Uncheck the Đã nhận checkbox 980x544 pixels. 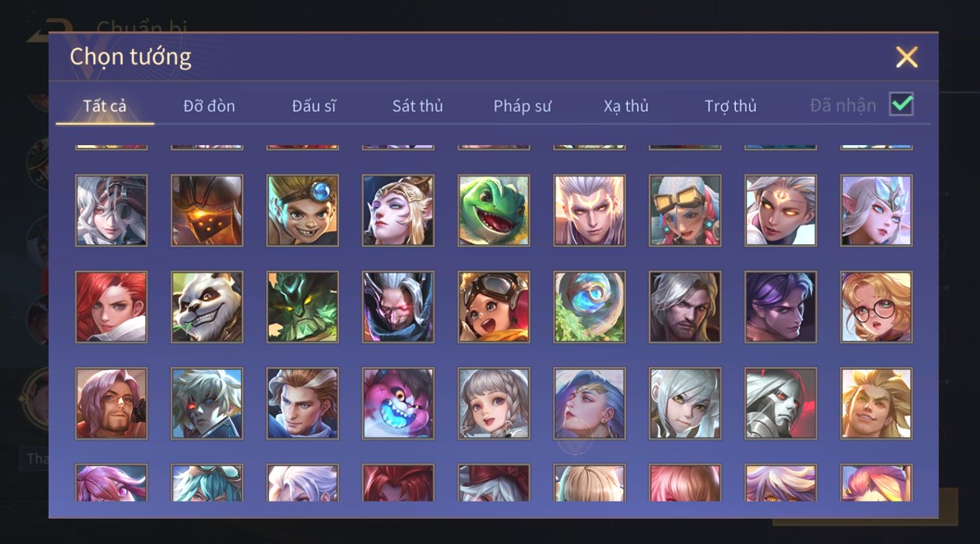(x=901, y=104)
